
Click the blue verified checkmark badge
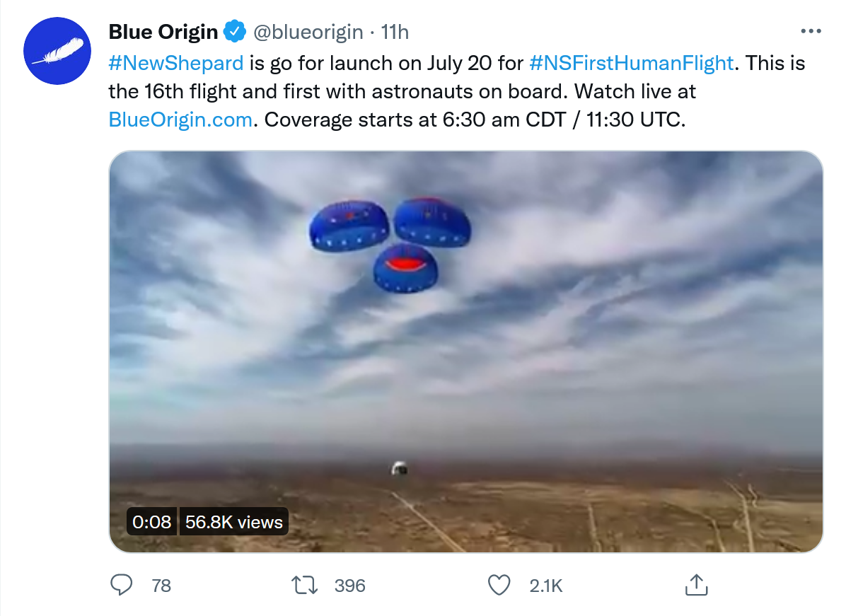click(235, 32)
